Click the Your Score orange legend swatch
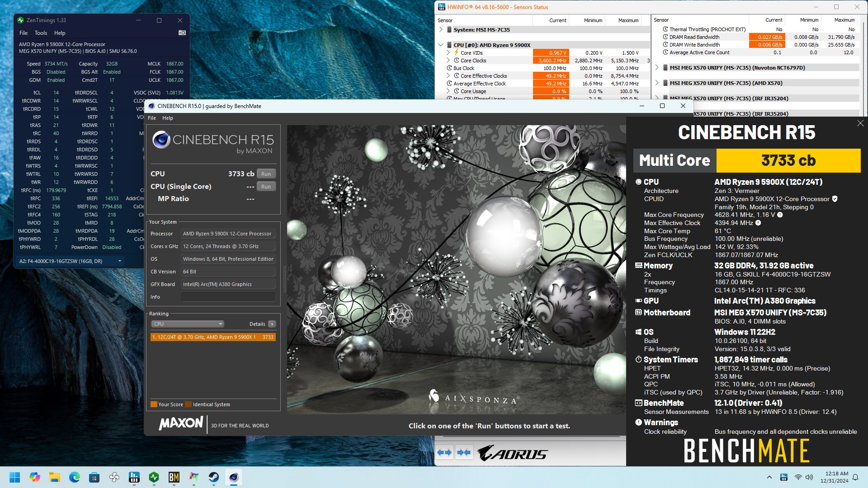Screen dimensions: 868x488 [x=154, y=404]
